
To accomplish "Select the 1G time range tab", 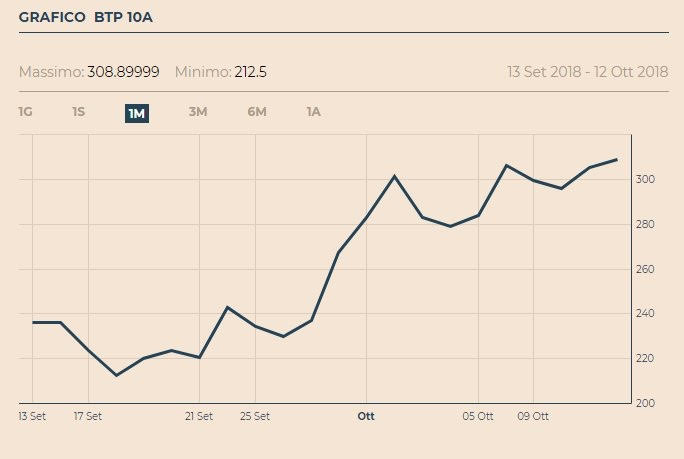I will pyautogui.click(x=26, y=112).
